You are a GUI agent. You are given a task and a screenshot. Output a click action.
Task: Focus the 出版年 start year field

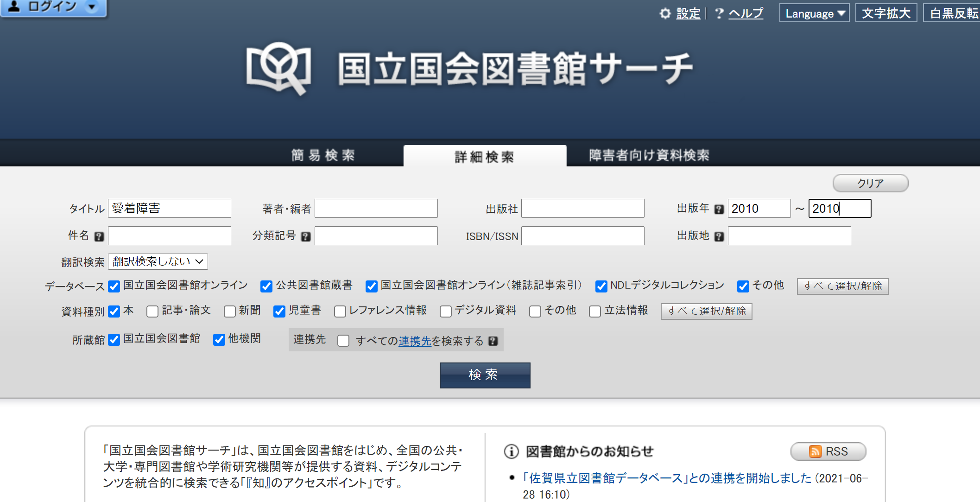tap(759, 209)
